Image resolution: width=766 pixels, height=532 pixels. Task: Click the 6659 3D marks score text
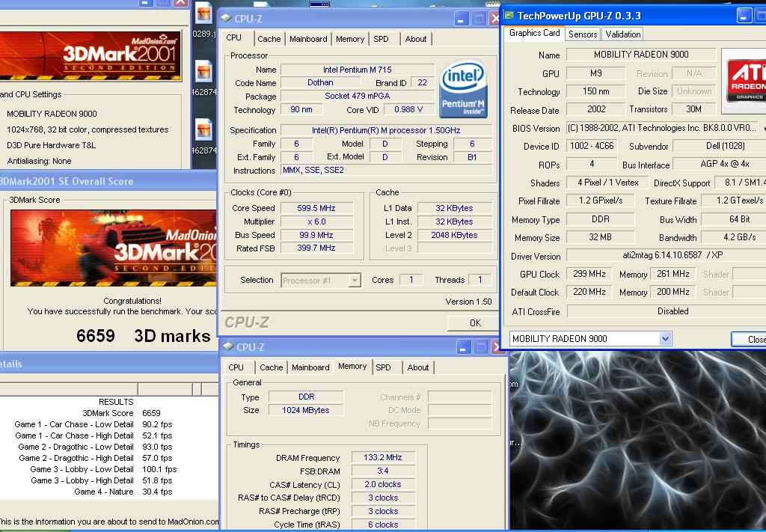pyautogui.click(x=143, y=336)
